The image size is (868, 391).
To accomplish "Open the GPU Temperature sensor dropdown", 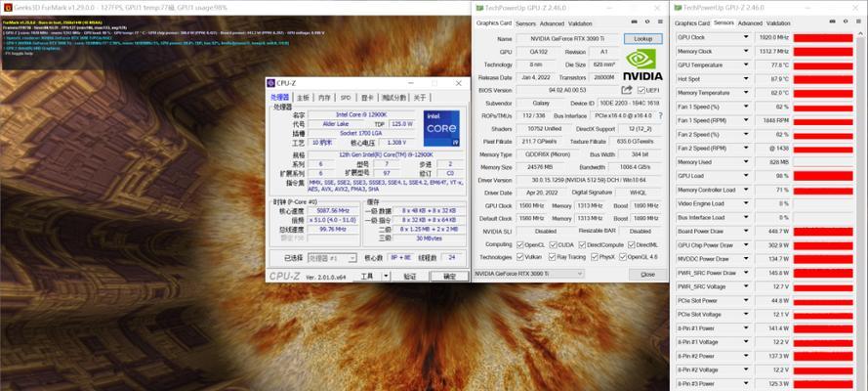I will pos(746,65).
